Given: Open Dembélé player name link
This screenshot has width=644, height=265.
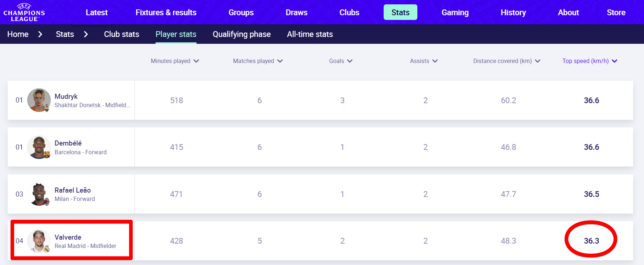Looking at the screenshot, I should click(x=68, y=143).
